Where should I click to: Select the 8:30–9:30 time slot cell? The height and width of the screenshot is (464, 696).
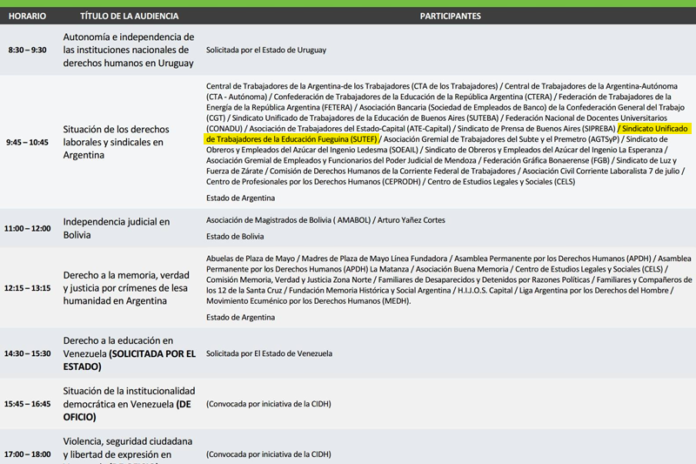pos(28,49)
